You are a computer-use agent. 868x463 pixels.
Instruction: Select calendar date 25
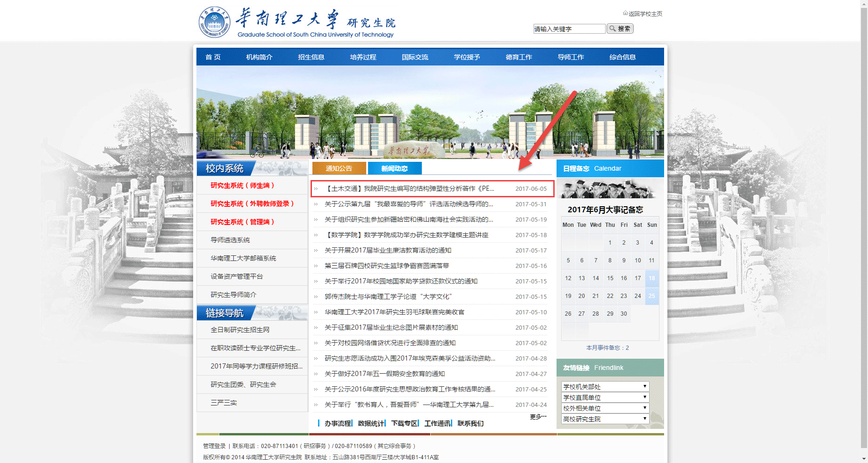tap(652, 296)
